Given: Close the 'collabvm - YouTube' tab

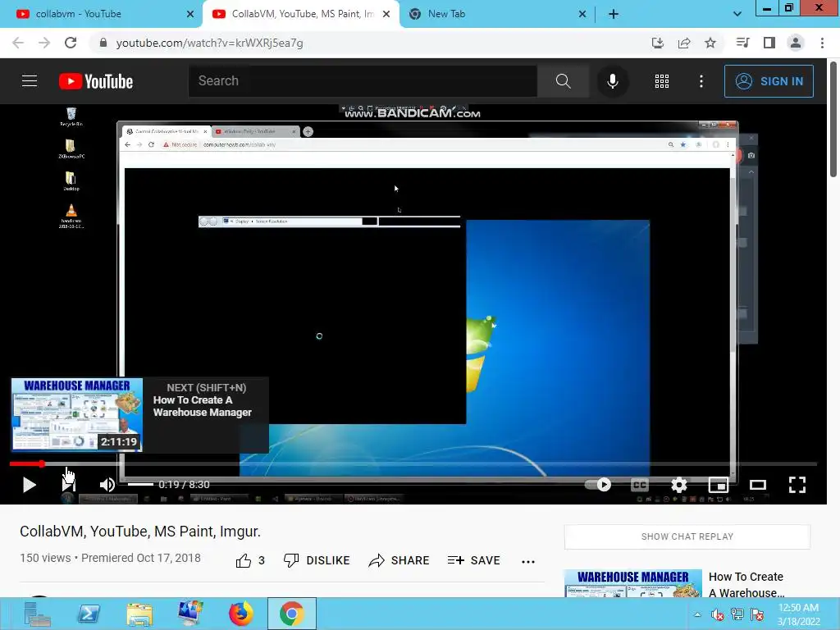Looking at the screenshot, I should [190, 14].
